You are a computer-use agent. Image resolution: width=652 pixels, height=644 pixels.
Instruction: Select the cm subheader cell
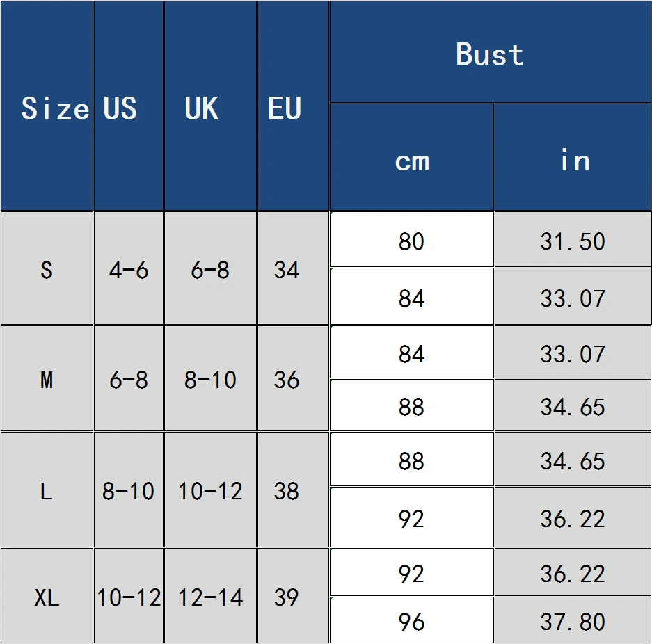click(x=412, y=157)
